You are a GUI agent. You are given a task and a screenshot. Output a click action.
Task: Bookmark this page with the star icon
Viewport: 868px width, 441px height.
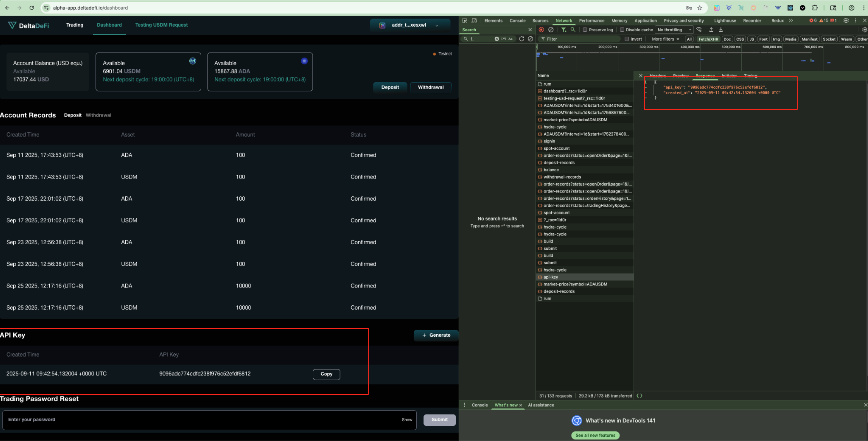click(699, 8)
